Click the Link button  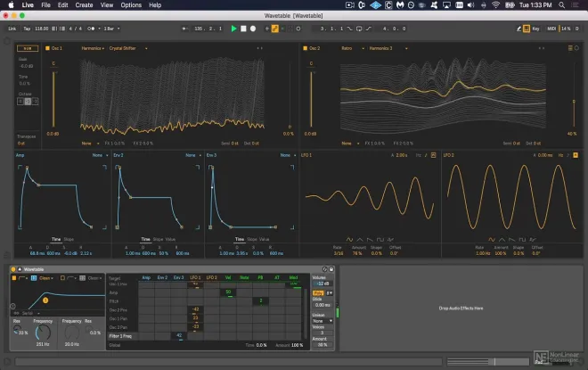point(12,29)
